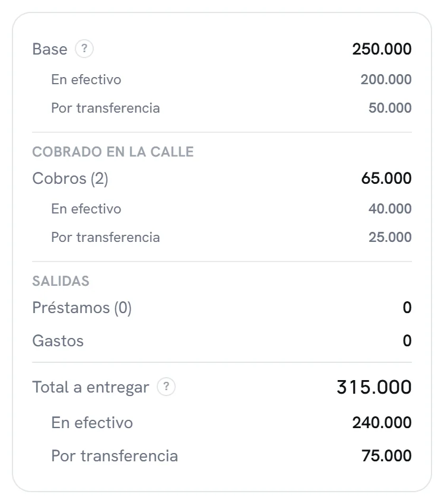Image resolution: width=444 pixels, height=504 pixels.
Task: Click the 50.000 transfer base amount
Action: point(390,108)
